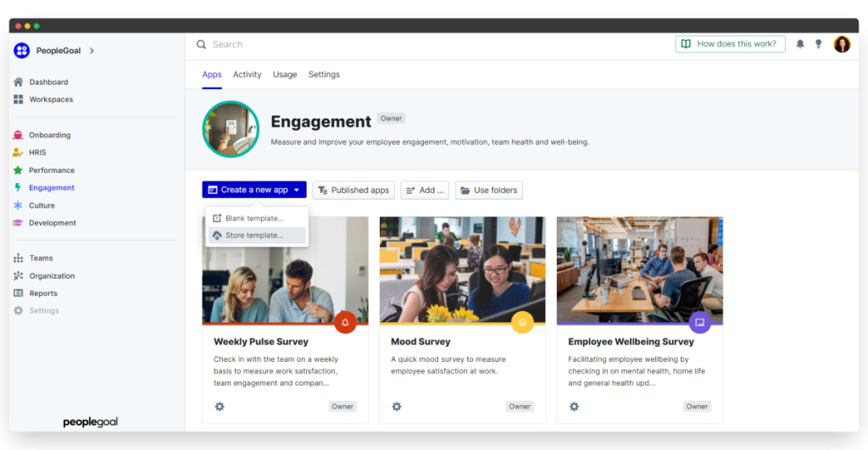Open the Create a new app dropdown

click(x=253, y=190)
